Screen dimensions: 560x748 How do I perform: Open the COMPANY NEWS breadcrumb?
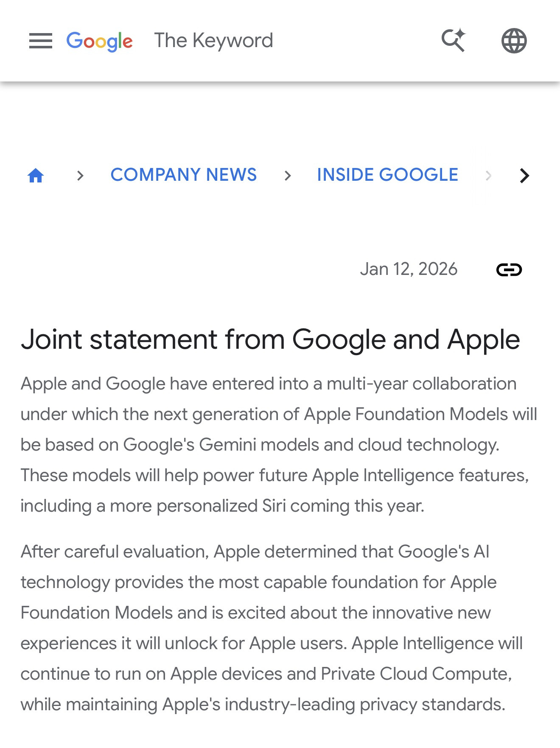(183, 175)
